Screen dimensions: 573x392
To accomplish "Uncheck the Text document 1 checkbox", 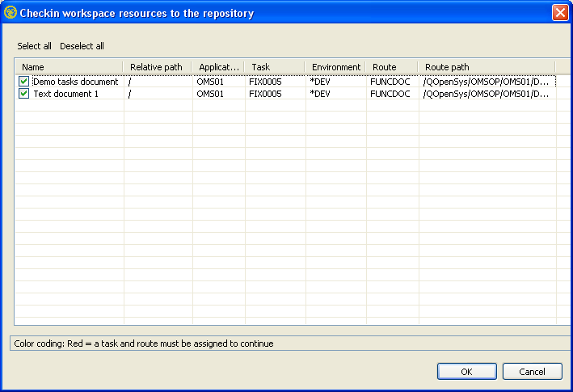I will 24,94.
